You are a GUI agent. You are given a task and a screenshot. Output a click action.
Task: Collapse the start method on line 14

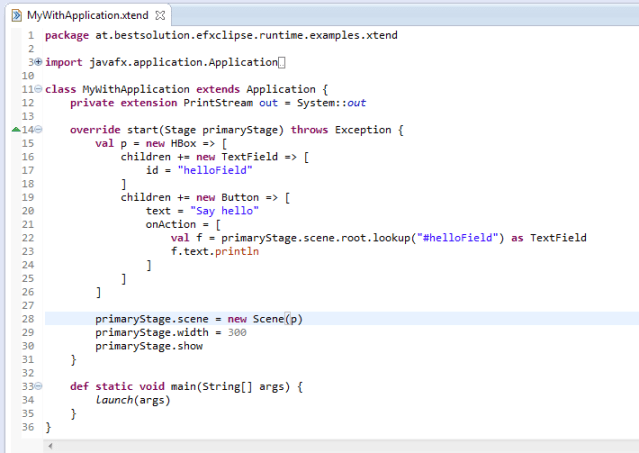click(x=38, y=130)
